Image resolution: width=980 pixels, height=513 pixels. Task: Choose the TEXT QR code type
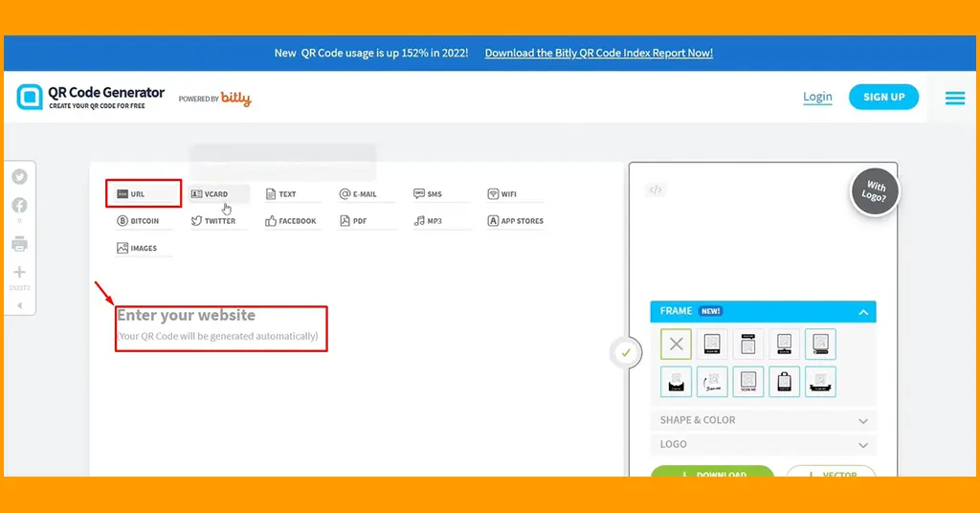[292, 193]
